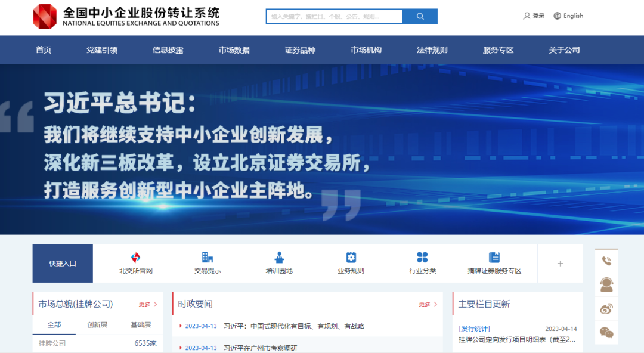Open the 业务规则 quick entry icon
This screenshot has height=353, width=644.
[x=351, y=258]
